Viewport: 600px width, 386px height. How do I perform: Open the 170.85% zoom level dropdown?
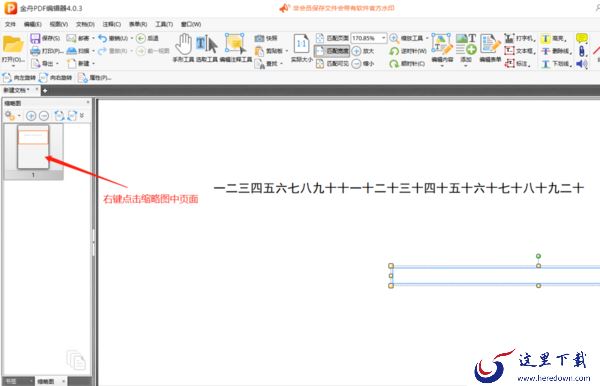tap(383, 38)
